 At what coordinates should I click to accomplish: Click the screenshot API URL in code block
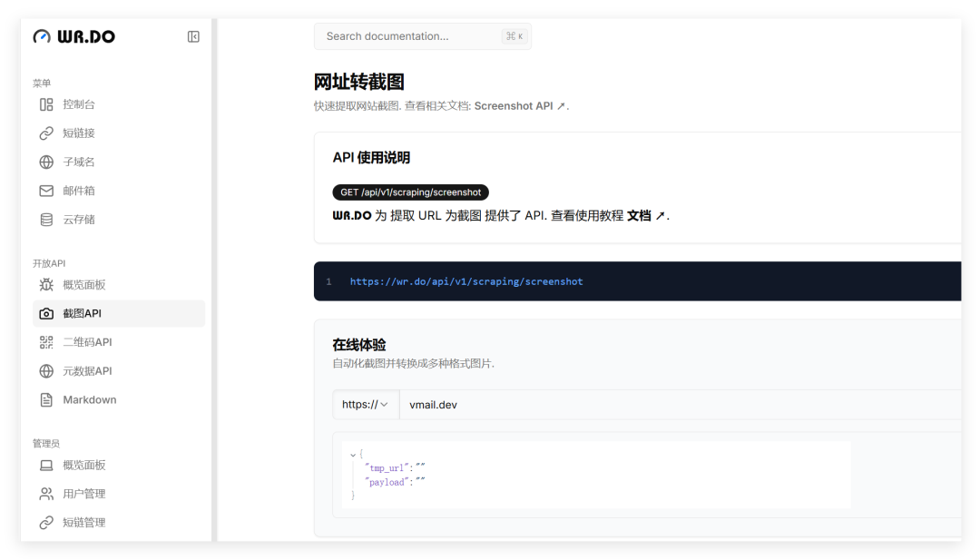(x=466, y=282)
